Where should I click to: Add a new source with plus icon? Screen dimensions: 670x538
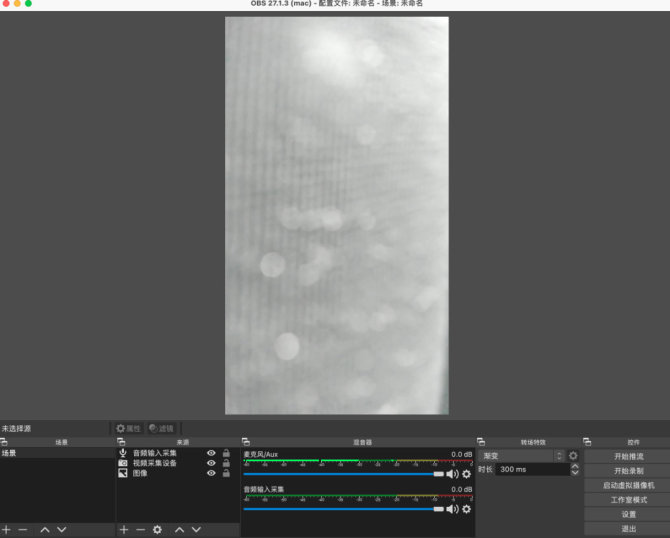coord(124,530)
